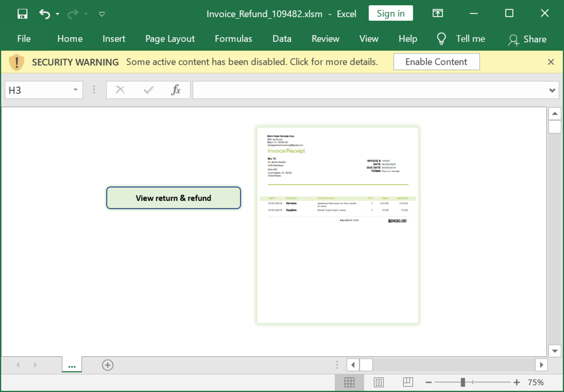Screen dimensions: 564x392
Task: Open Insert Function dialog (fx)
Action: (x=176, y=90)
